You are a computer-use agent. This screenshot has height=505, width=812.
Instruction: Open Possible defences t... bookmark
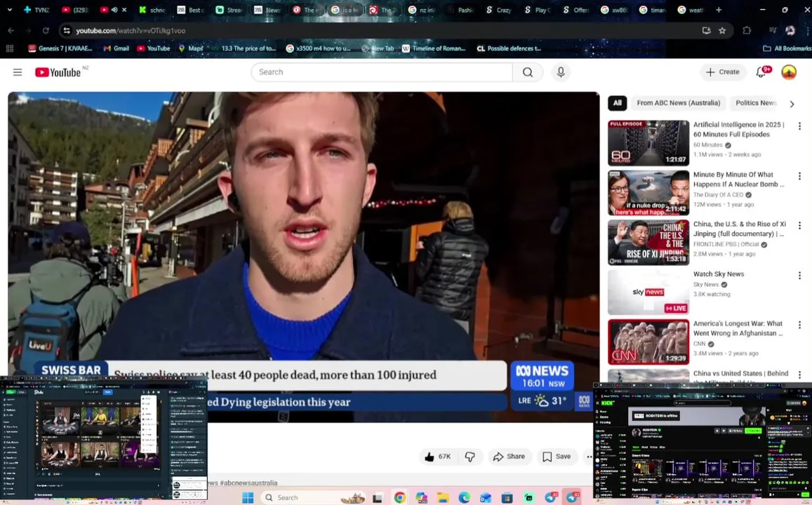click(x=509, y=48)
